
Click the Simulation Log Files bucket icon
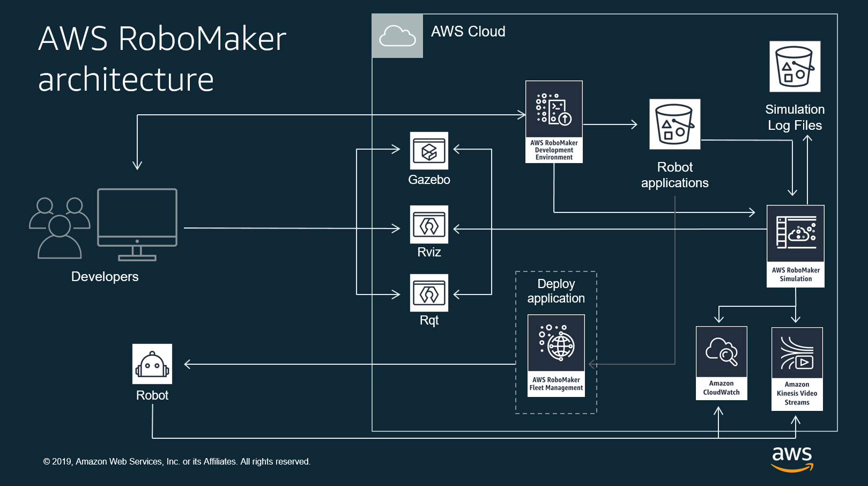(795, 67)
